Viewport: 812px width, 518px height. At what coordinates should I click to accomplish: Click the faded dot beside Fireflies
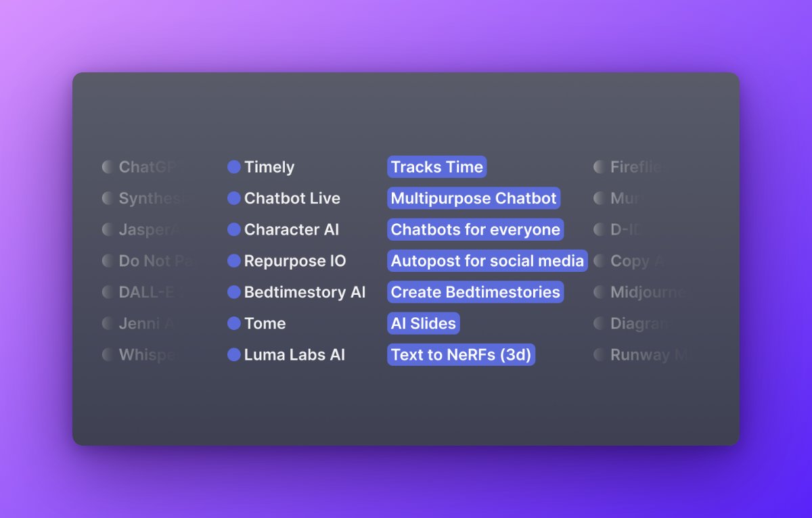(599, 167)
